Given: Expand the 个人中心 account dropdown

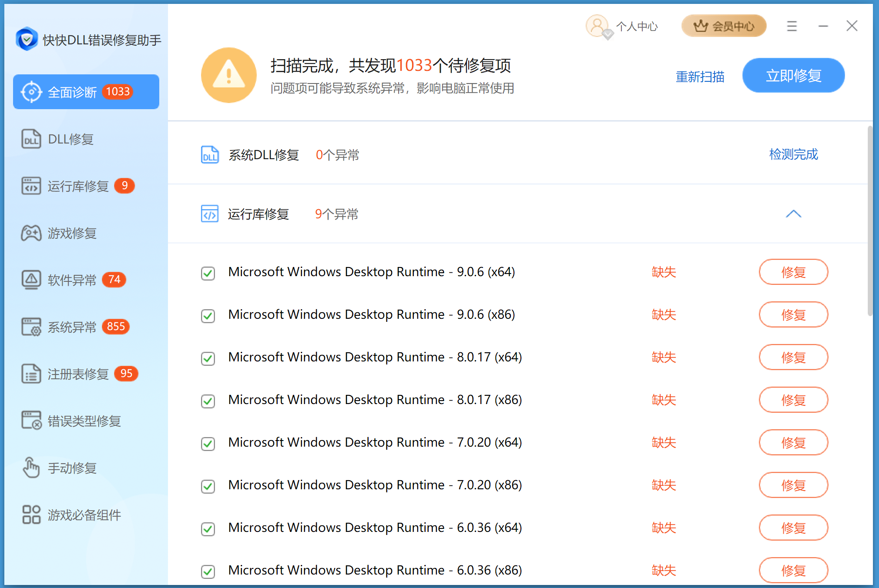Looking at the screenshot, I should tap(622, 26).
